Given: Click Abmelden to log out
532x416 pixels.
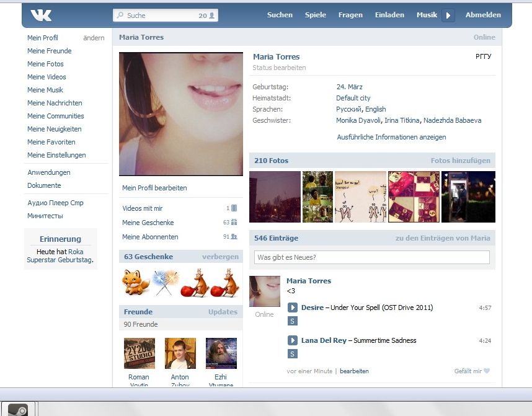Looking at the screenshot, I should coord(483,15).
